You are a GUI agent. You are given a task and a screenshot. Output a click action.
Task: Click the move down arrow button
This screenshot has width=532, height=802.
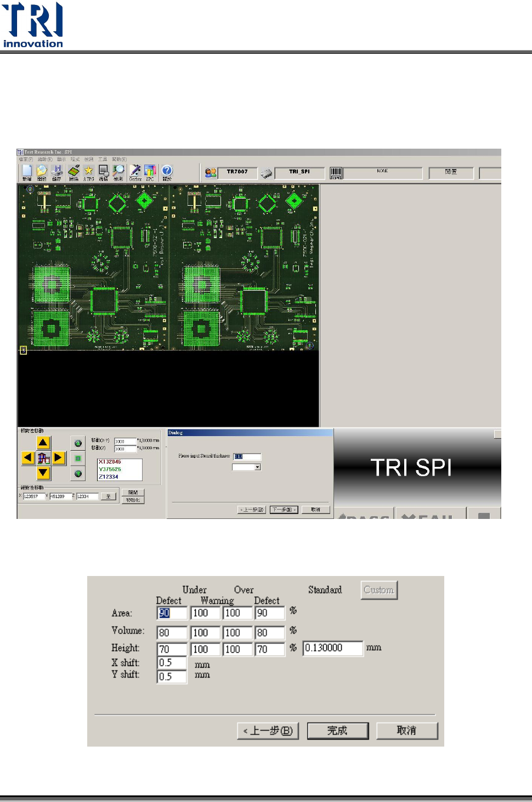click(43, 472)
